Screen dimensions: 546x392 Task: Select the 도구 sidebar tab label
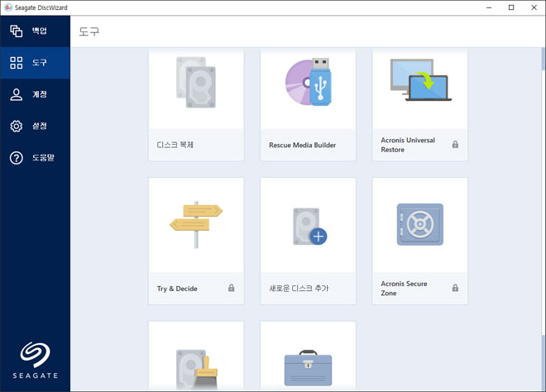[x=40, y=63]
